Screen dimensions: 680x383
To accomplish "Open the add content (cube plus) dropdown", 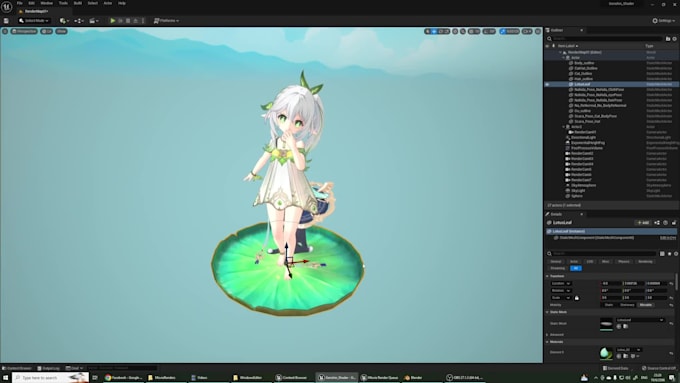I will click(64, 21).
